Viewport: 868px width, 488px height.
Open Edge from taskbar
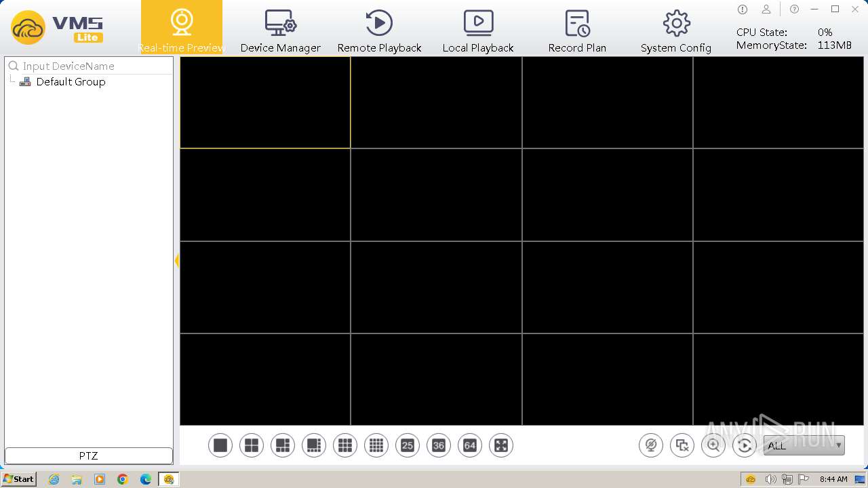pyautogui.click(x=146, y=479)
